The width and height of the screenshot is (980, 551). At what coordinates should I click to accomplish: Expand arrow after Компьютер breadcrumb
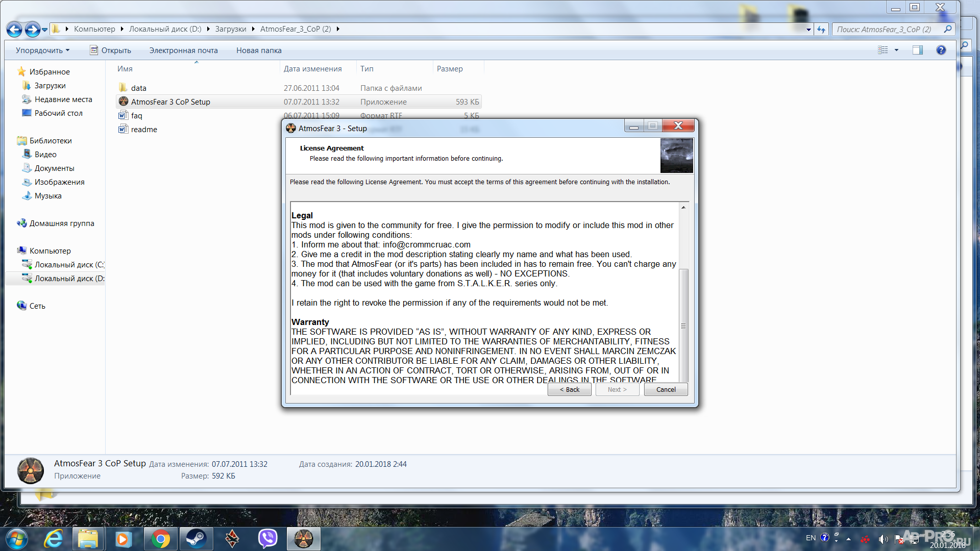122,29
